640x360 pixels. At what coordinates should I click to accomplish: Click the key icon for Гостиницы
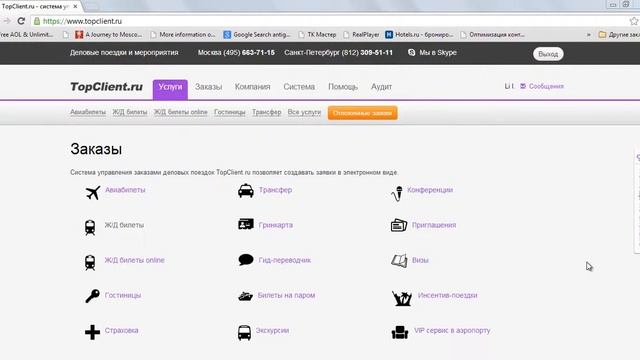pos(92,296)
